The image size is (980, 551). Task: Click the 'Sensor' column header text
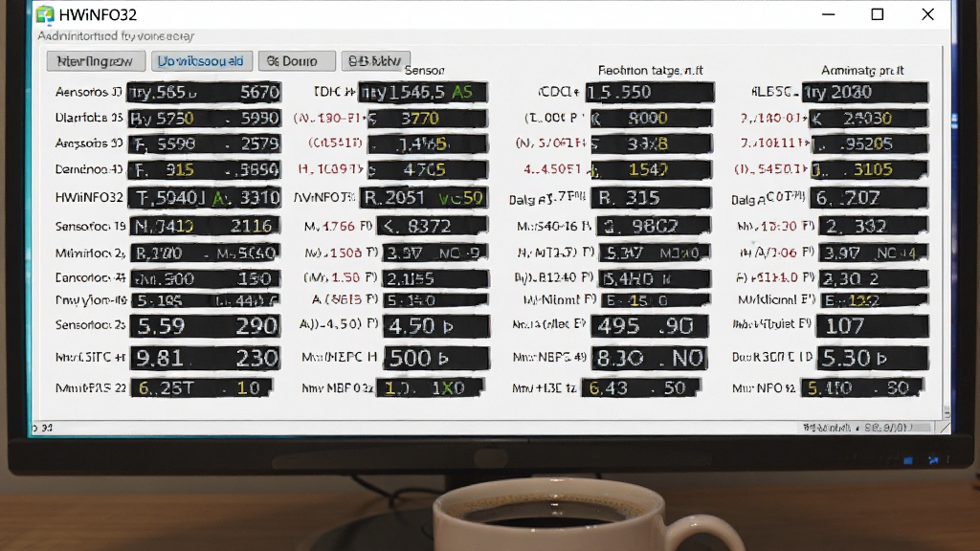point(424,71)
